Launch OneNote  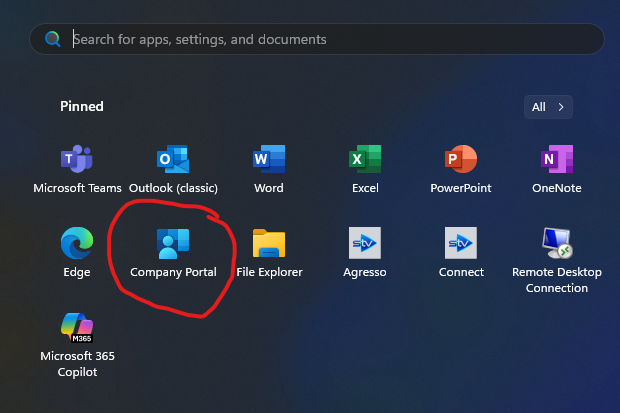pyautogui.click(x=557, y=169)
